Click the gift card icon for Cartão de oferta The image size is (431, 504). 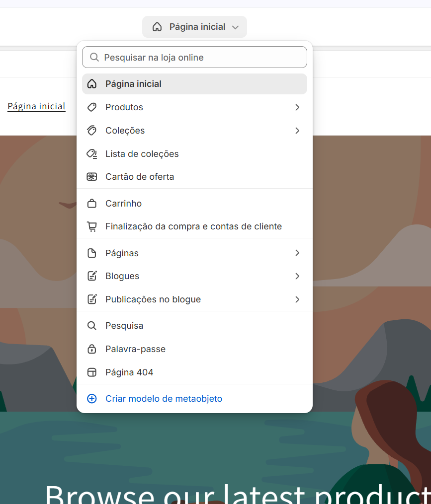pos(92,177)
